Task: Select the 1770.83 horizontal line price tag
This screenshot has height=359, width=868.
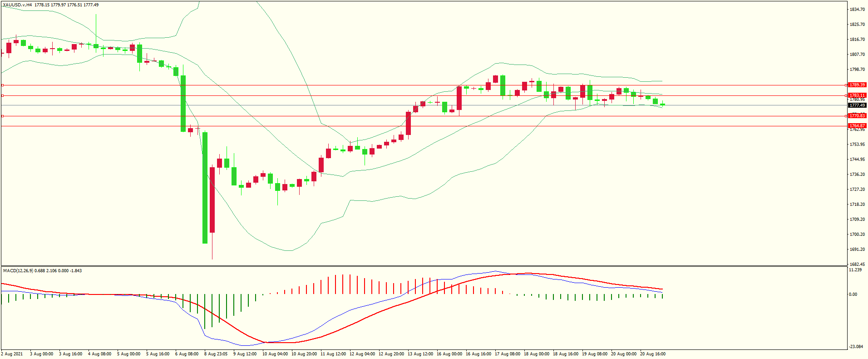Action: click(858, 116)
